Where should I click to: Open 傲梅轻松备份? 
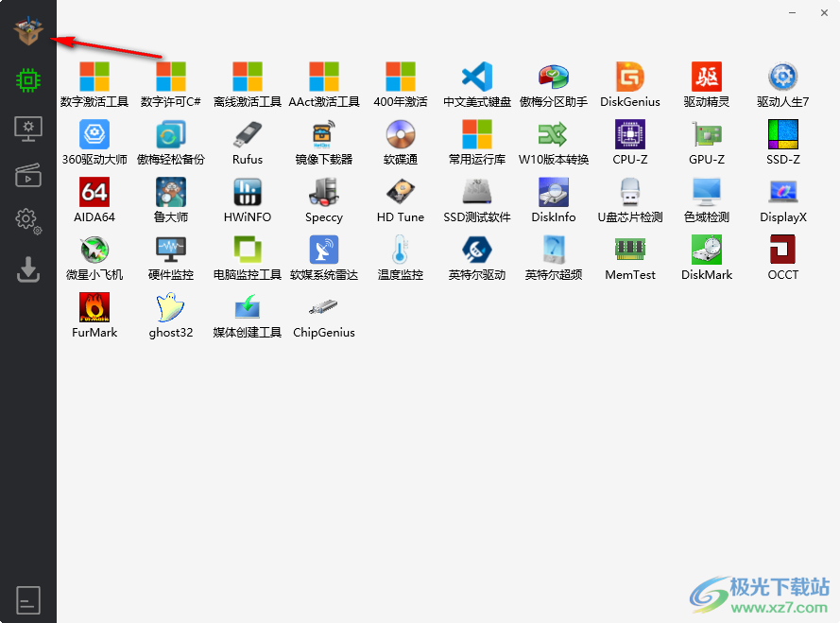[x=171, y=143]
